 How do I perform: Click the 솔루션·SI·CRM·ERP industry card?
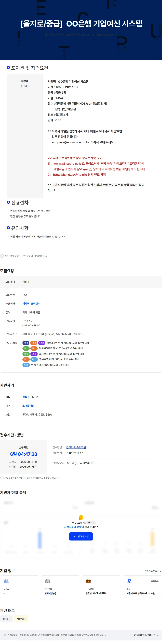(101, 586)
